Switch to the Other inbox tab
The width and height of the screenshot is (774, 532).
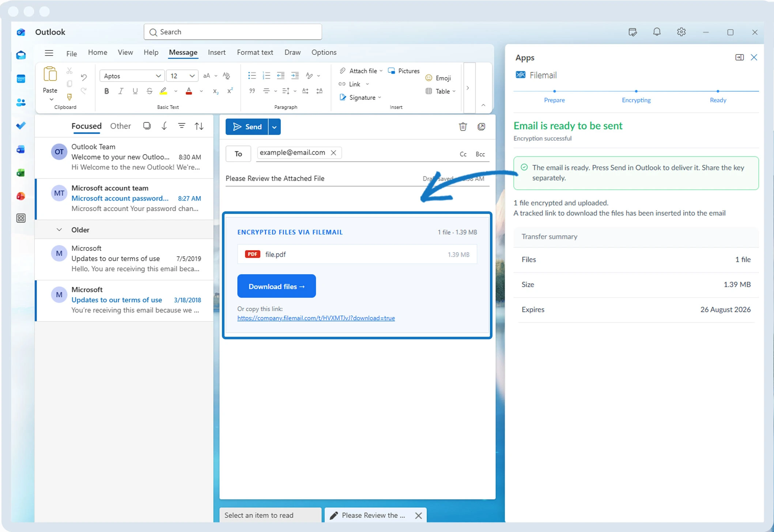[x=120, y=126]
